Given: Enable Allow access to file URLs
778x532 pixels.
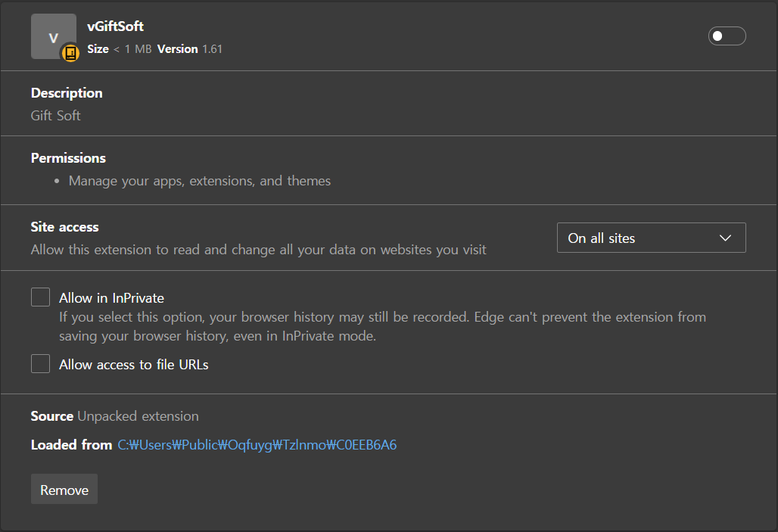Looking at the screenshot, I should coord(40,363).
